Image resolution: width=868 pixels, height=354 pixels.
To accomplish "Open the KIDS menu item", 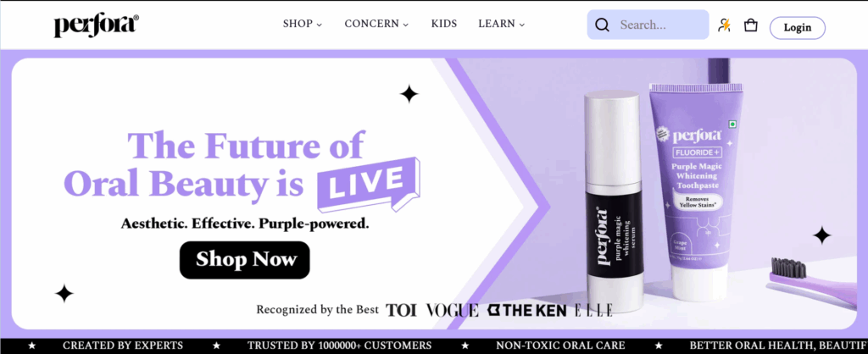I will (x=444, y=24).
